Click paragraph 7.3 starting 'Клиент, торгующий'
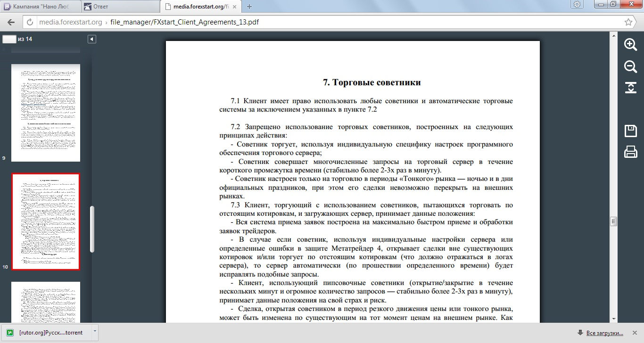The width and height of the screenshot is (644, 343). [x=366, y=209]
